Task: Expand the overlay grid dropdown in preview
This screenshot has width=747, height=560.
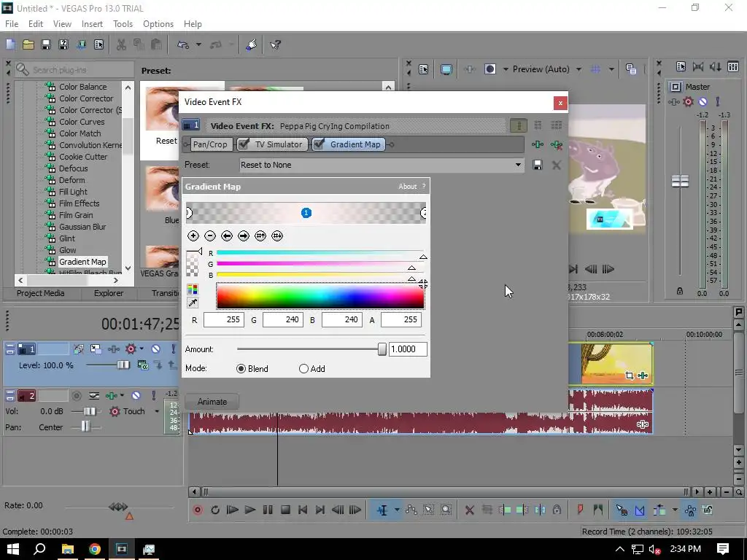Action: coord(611,69)
